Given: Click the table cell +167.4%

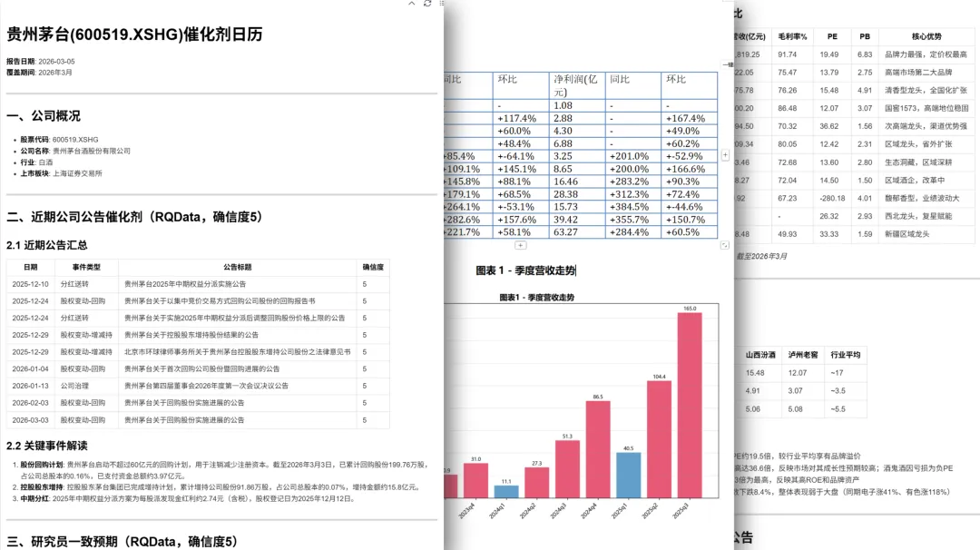Looking at the screenshot, I should (689, 118).
